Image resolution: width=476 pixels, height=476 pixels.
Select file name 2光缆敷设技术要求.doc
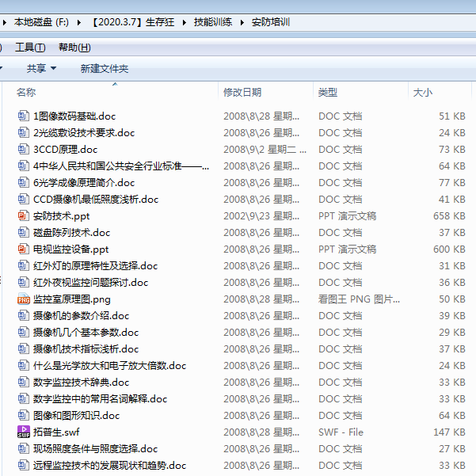tap(84, 133)
